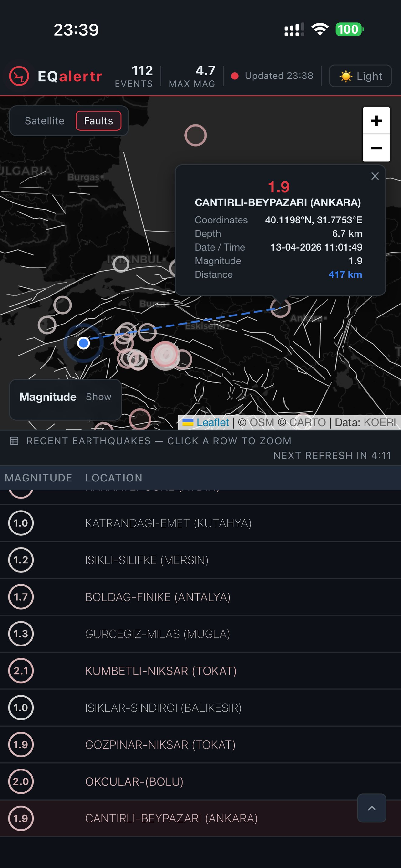Tap the EQalertr logo icon
The image size is (401, 868).
(19, 76)
